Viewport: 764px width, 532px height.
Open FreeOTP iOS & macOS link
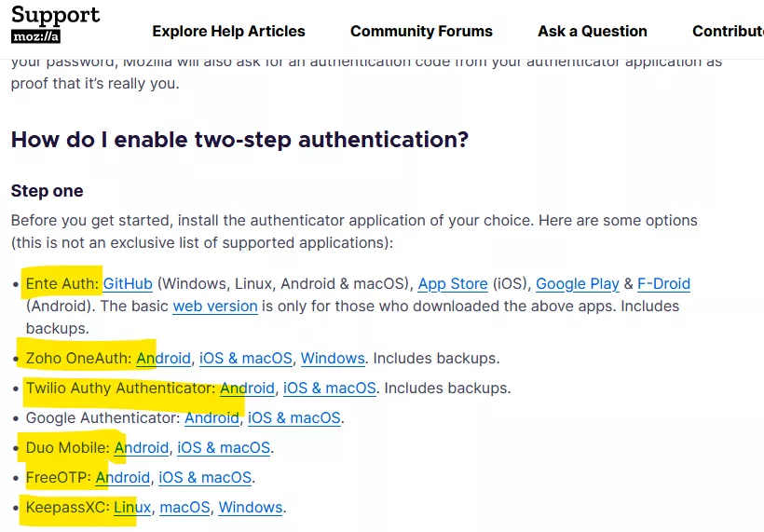point(205,477)
